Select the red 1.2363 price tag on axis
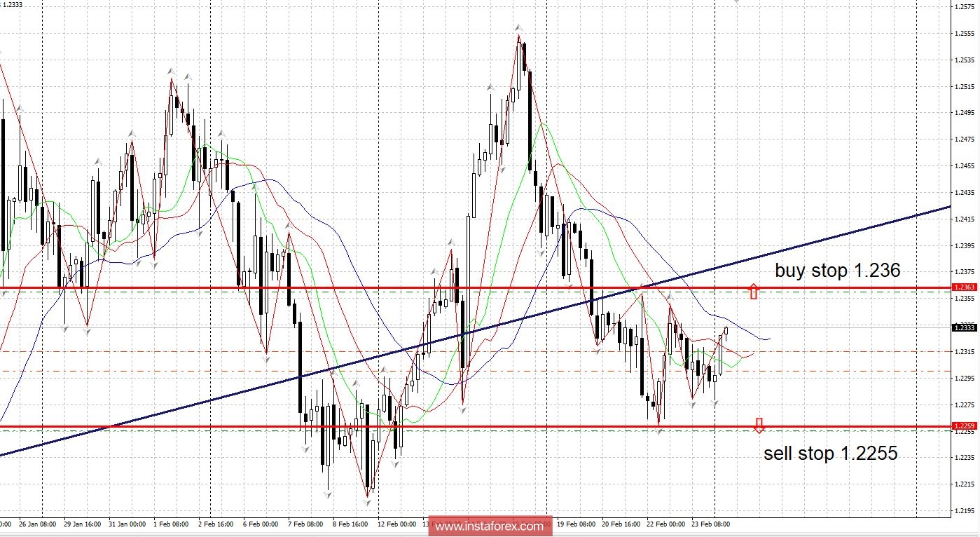The width and height of the screenshot is (980, 537). pos(965,287)
